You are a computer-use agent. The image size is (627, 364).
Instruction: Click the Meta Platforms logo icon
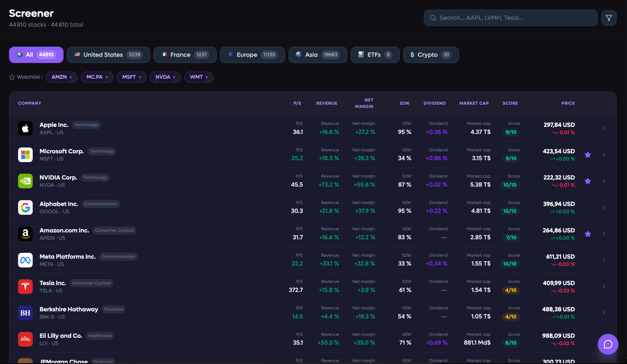pyautogui.click(x=25, y=260)
